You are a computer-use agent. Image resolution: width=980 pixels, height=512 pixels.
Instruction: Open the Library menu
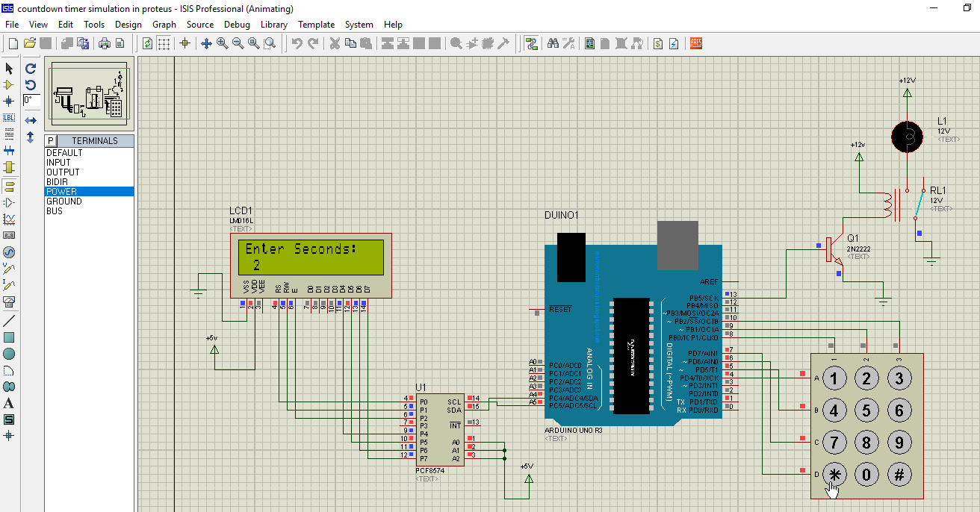pyautogui.click(x=274, y=25)
